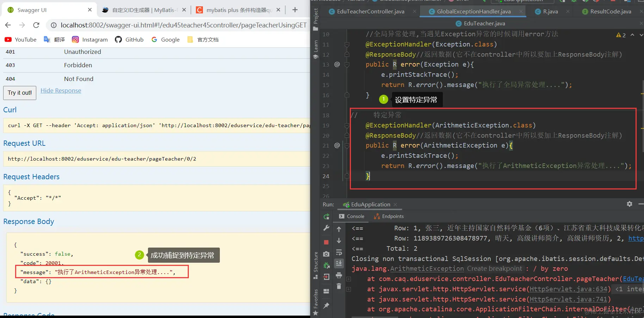The width and height of the screenshot is (644, 318).
Task: Open the 翻译 bookmark
Action: [x=54, y=39]
